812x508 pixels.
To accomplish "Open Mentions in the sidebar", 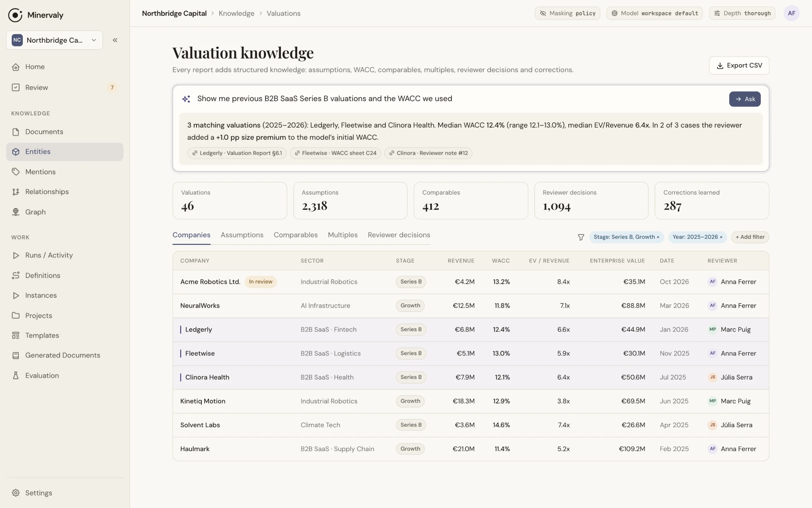I will (x=65, y=172).
